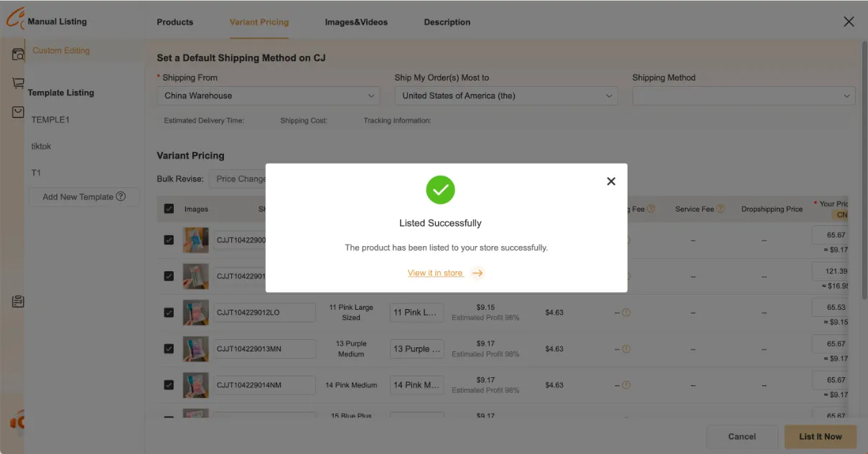Screen dimensions: 868x454
Task: Switch to the Images&Videos tab
Action: [356, 22]
